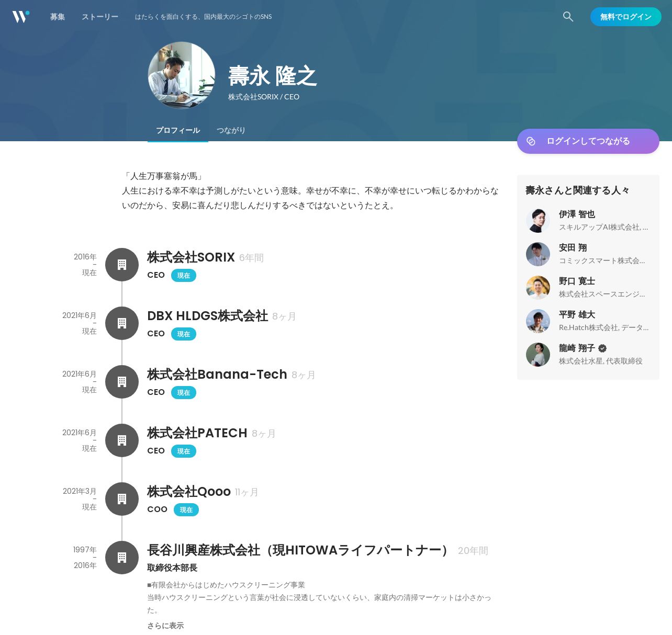Click the 壽永 隆之 header name

[273, 76]
